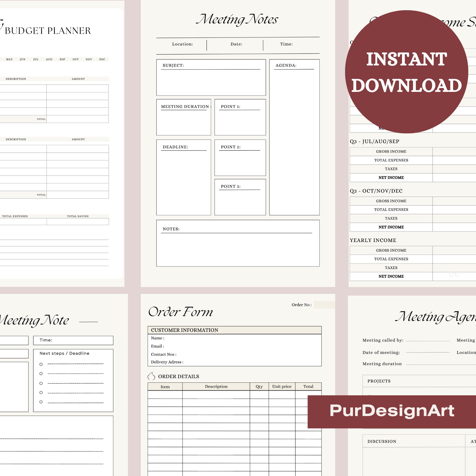Select the MAY month tab on Budget Planner
476x476 pixels.
pyautogui.click(x=10, y=59)
